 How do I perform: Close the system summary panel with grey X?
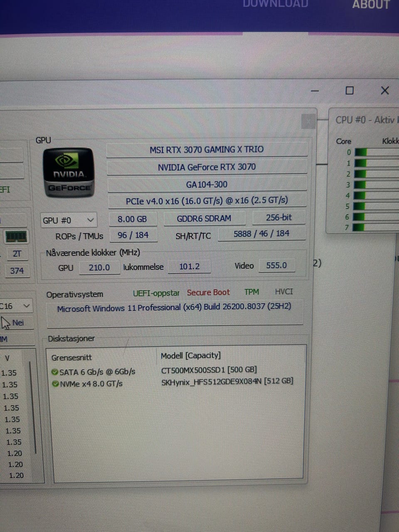coord(308,121)
